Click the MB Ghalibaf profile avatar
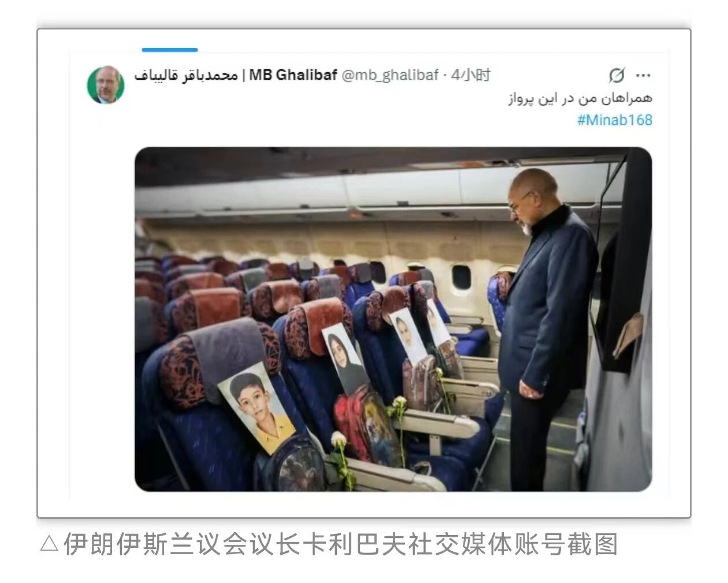Viewport: 728px width, 583px height. [106, 84]
